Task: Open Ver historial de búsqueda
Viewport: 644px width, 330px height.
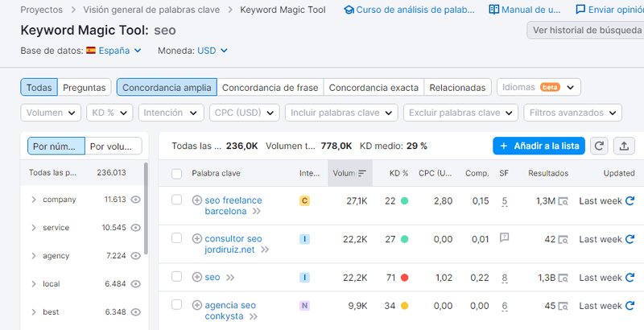Action: 587,30
